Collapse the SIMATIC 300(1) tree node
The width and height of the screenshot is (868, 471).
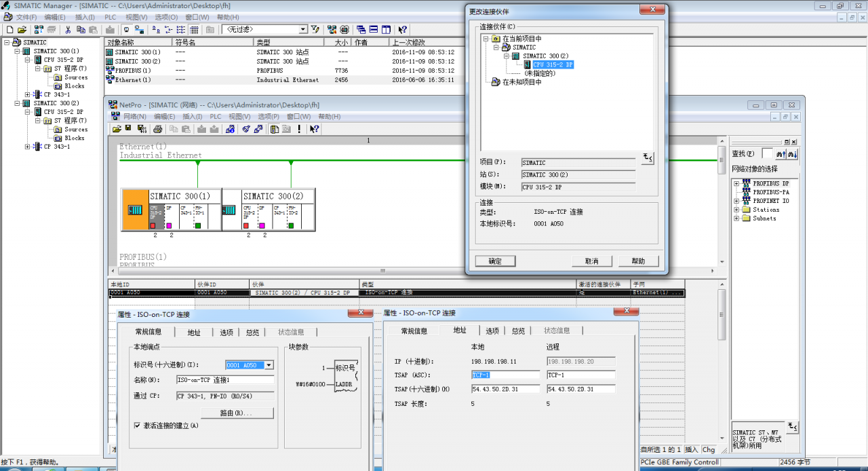tap(18, 51)
